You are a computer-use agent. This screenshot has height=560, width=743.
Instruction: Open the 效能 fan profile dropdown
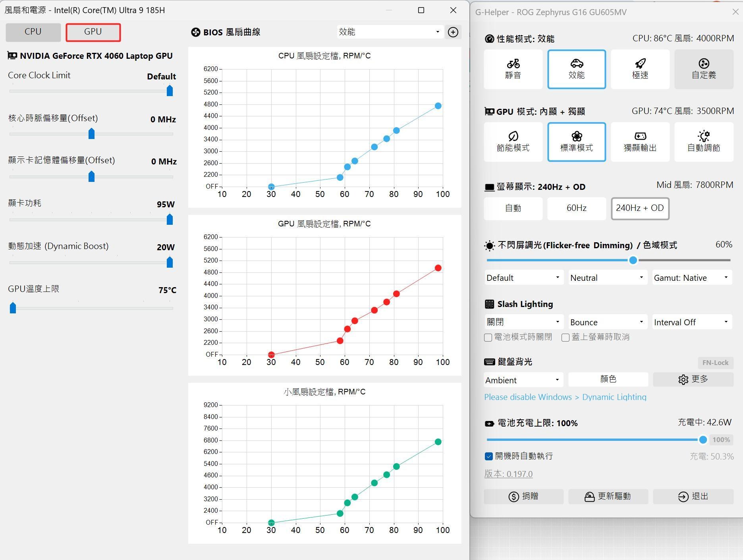389,32
